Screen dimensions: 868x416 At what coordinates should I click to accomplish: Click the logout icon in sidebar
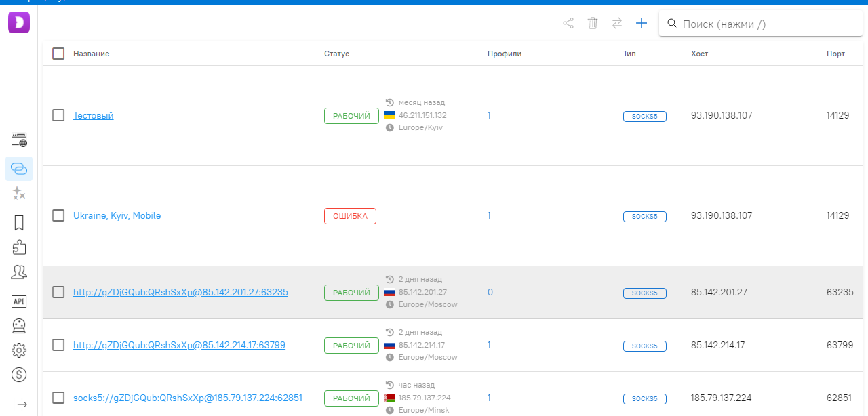pyautogui.click(x=19, y=404)
